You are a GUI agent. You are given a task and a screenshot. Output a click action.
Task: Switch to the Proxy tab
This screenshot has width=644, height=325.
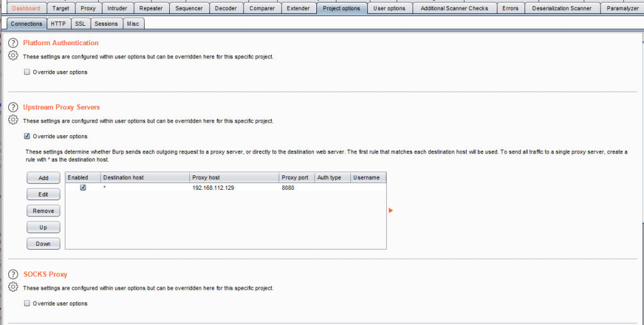point(88,8)
